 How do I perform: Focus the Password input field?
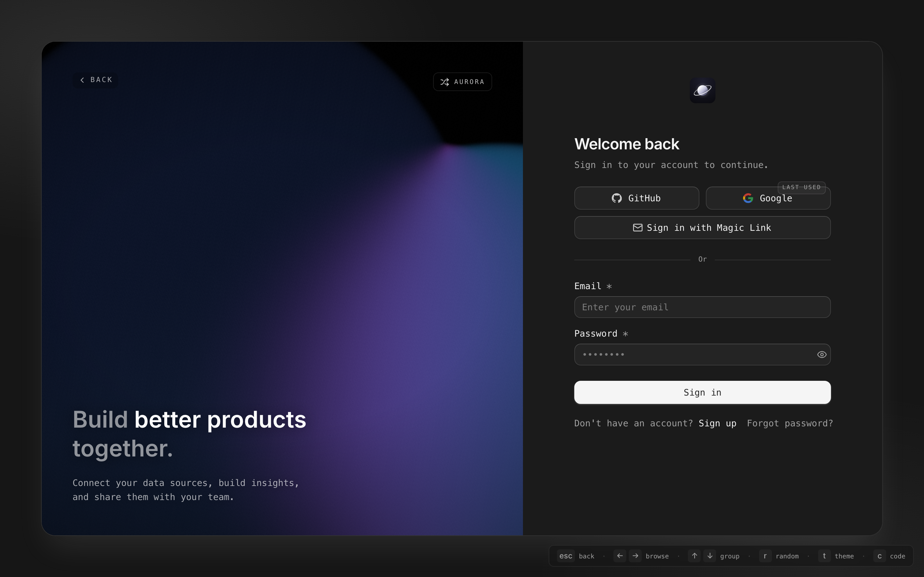[x=687, y=355]
